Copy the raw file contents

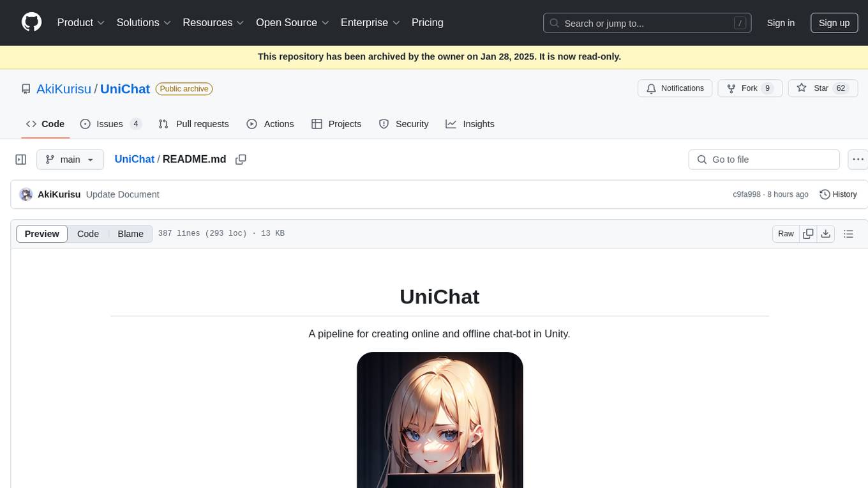click(x=808, y=234)
